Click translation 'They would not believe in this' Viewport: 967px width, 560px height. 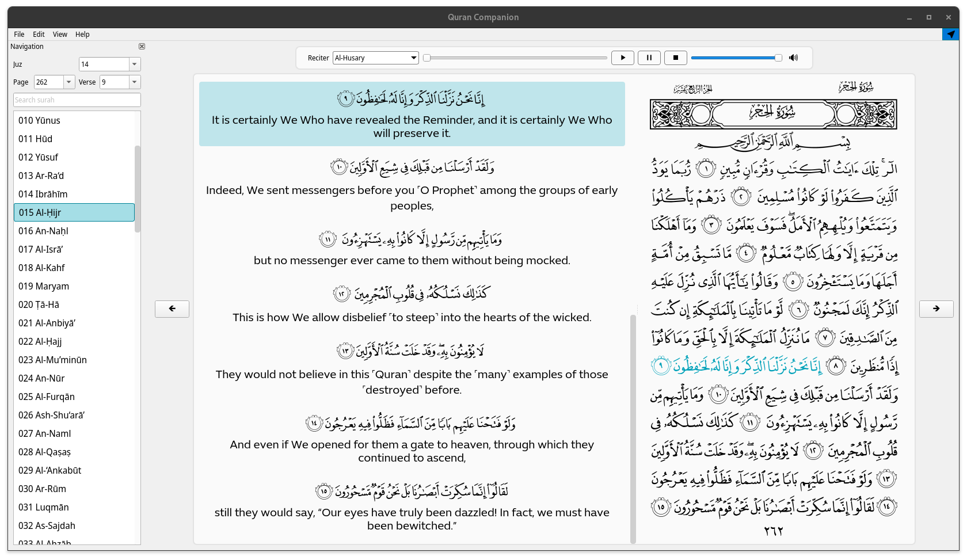(412, 382)
